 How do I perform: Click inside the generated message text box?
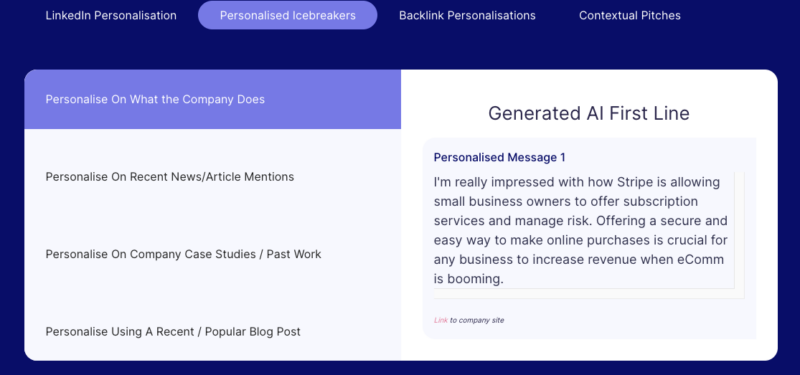[x=584, y=231]
